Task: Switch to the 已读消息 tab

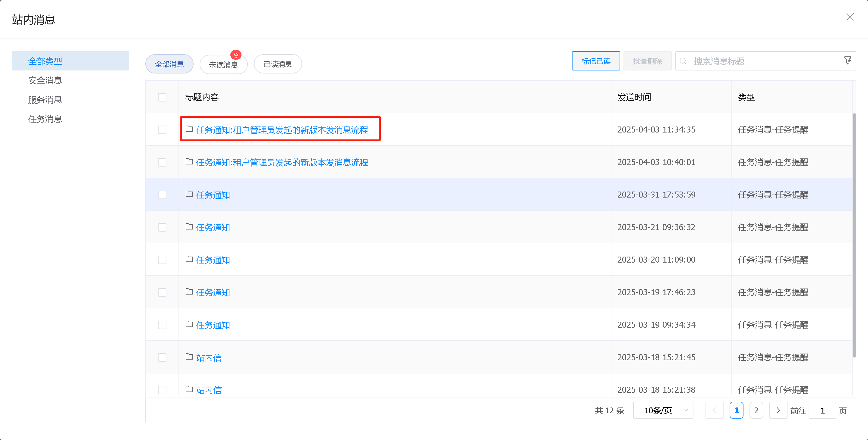Action: pyautogui.click(x=278, y=64)
